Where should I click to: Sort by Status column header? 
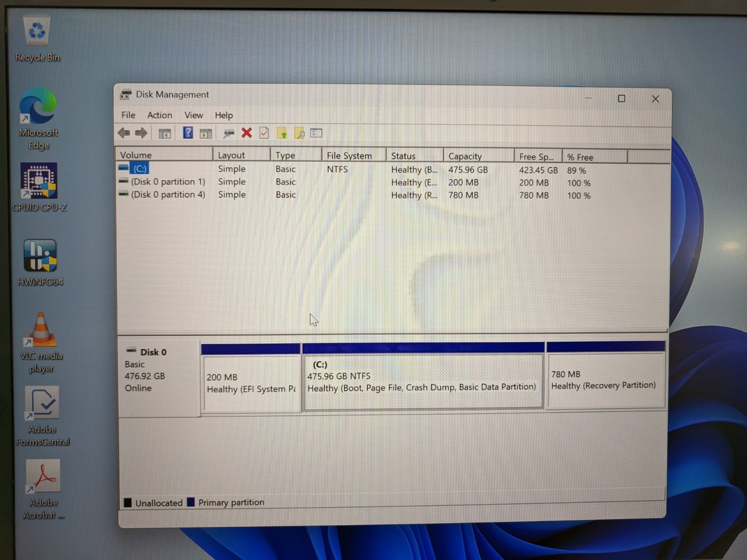coord(415,156)
